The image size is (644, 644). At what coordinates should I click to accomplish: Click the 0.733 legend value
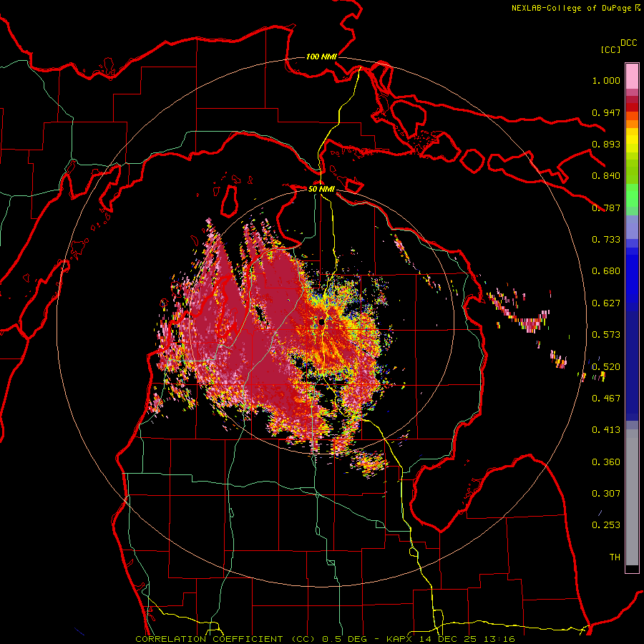coord(606,240)
